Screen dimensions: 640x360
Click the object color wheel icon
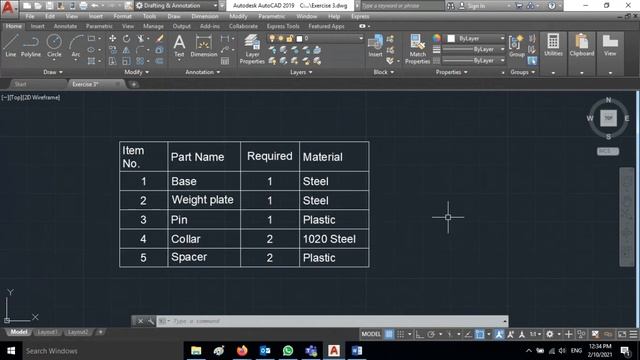tap(437, 38)
